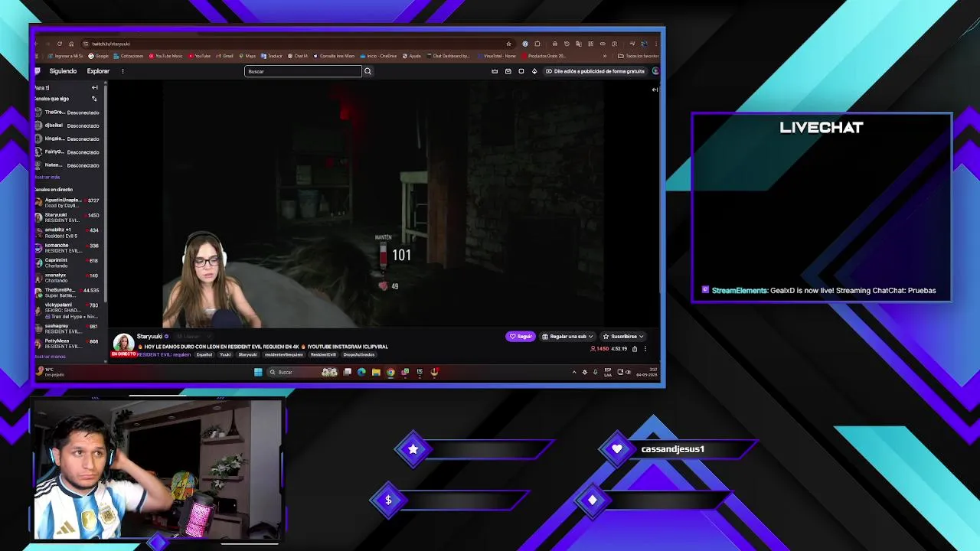
Task: Click the browser address bar URL
Action: [x=111, y=44]
